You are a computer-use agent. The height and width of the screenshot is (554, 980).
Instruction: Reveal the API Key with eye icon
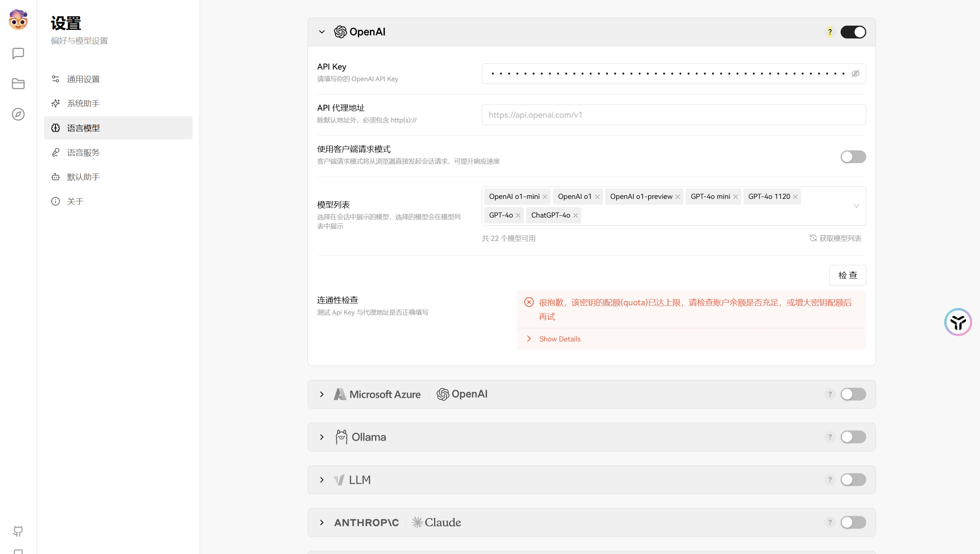pos(855,74)
